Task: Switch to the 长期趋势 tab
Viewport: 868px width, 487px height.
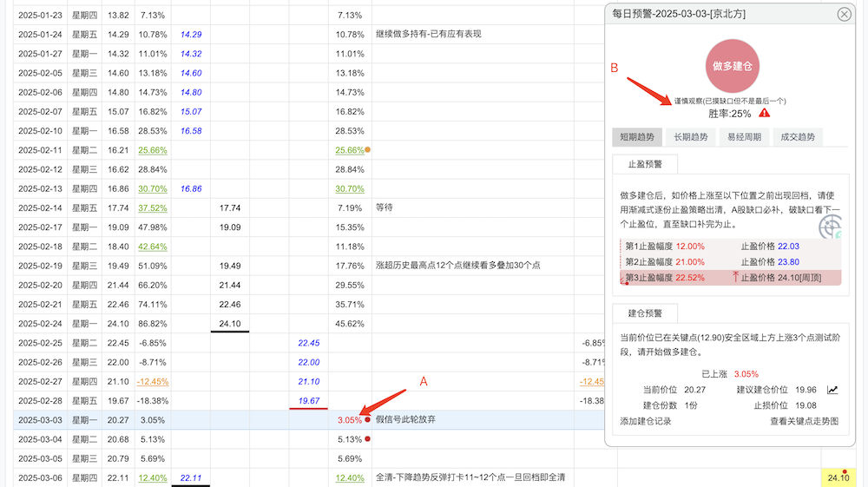Action: point(690,136)
